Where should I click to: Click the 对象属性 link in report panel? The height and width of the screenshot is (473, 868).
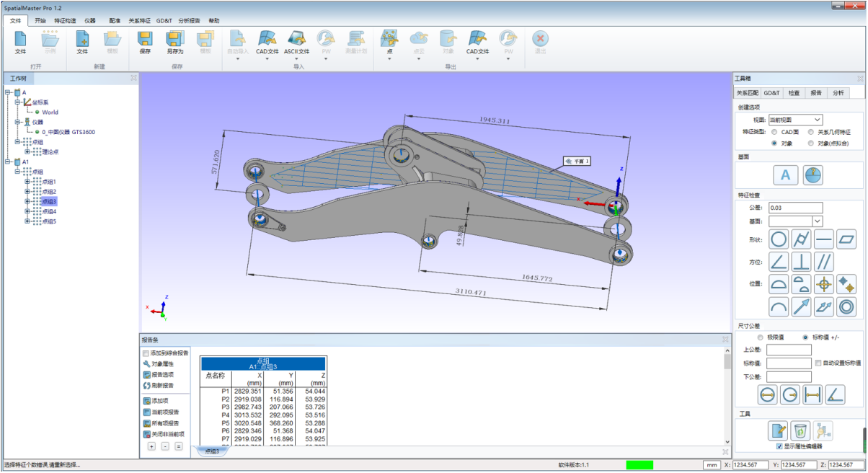point(161,364)
